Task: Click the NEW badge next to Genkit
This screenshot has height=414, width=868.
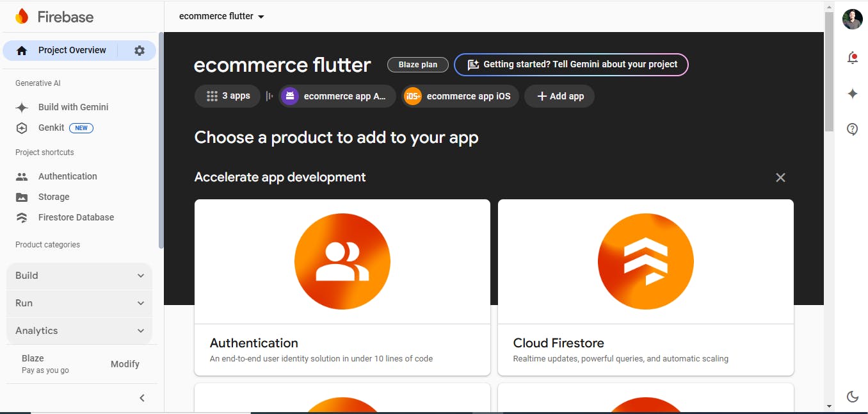Action: [x=81, y=128]
